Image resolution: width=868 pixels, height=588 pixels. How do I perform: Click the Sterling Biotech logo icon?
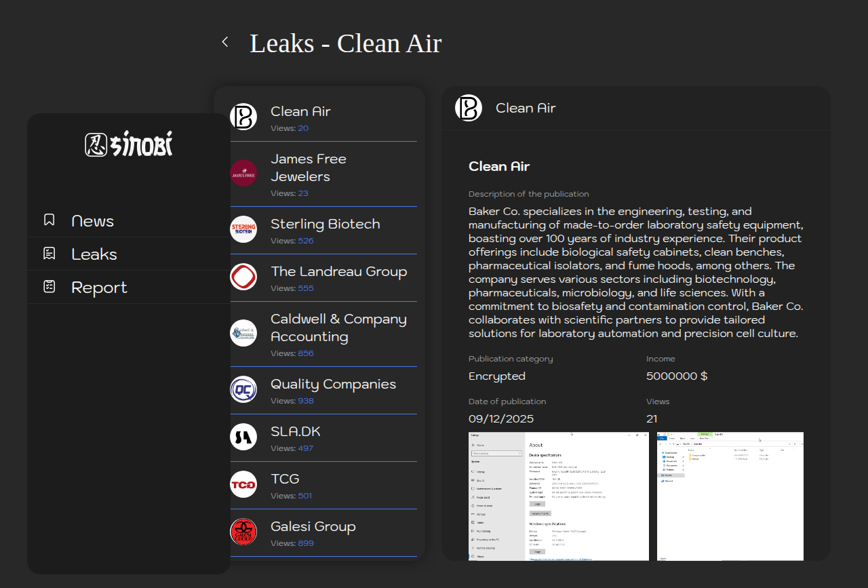tap(243, 229)
